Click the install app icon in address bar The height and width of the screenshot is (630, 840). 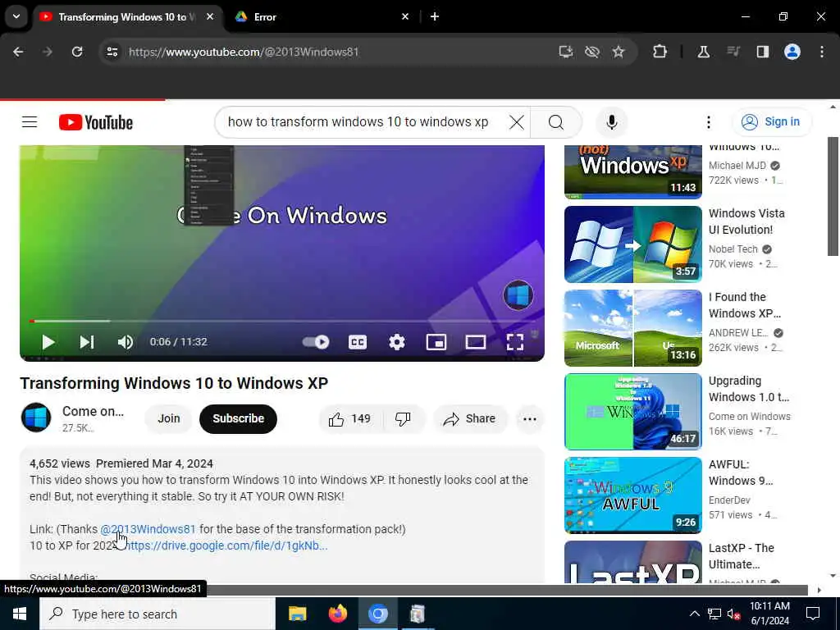[566, 52]
